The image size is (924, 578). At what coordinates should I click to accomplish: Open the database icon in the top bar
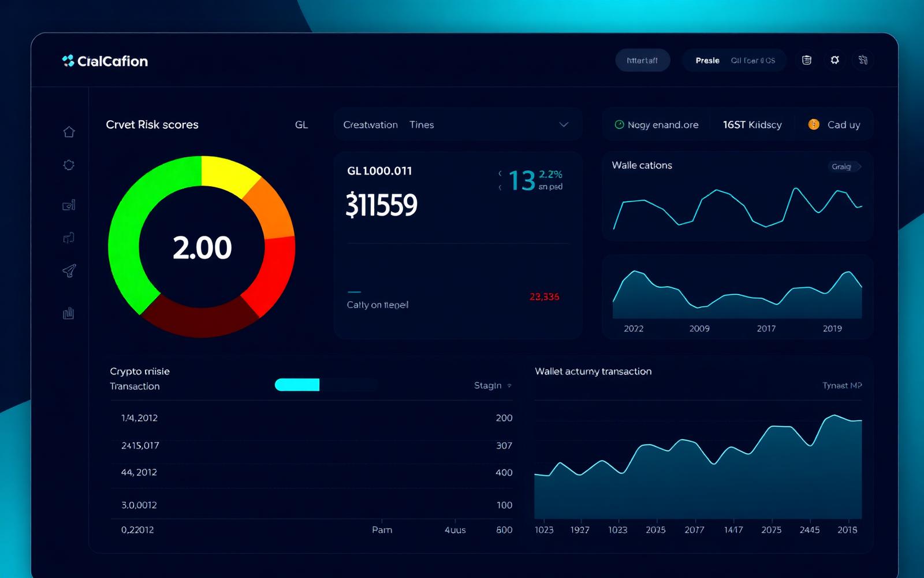807,60
